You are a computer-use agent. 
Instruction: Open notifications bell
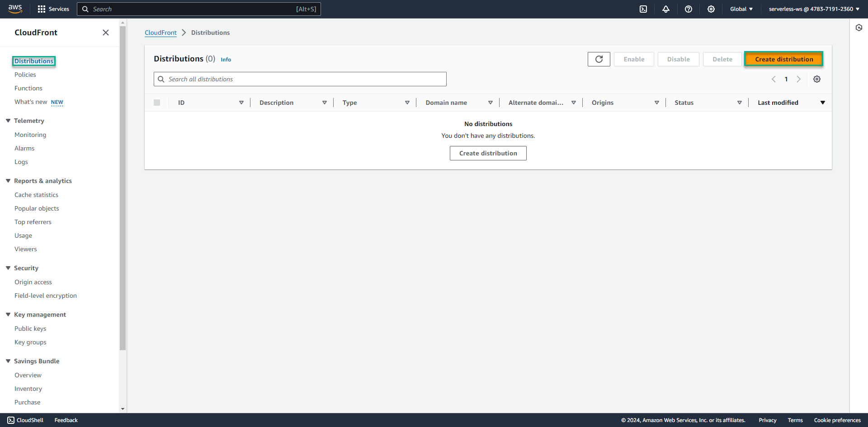point(666,9)
